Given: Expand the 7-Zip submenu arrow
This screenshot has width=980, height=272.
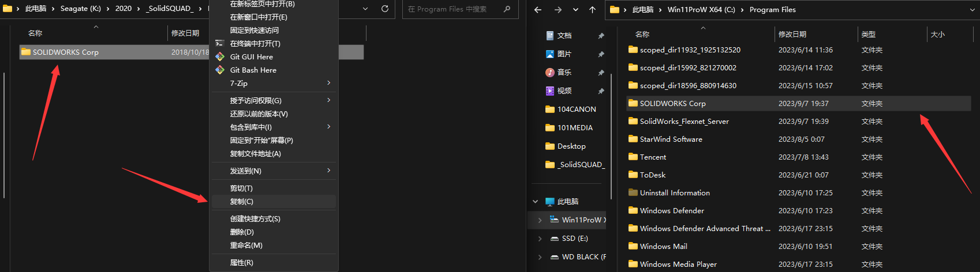Looking at the screenshot, I should (x=329, y=83).
